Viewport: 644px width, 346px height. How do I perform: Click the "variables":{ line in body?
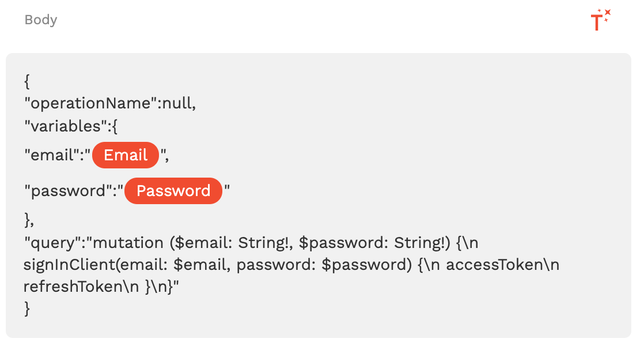pos(70,126)
